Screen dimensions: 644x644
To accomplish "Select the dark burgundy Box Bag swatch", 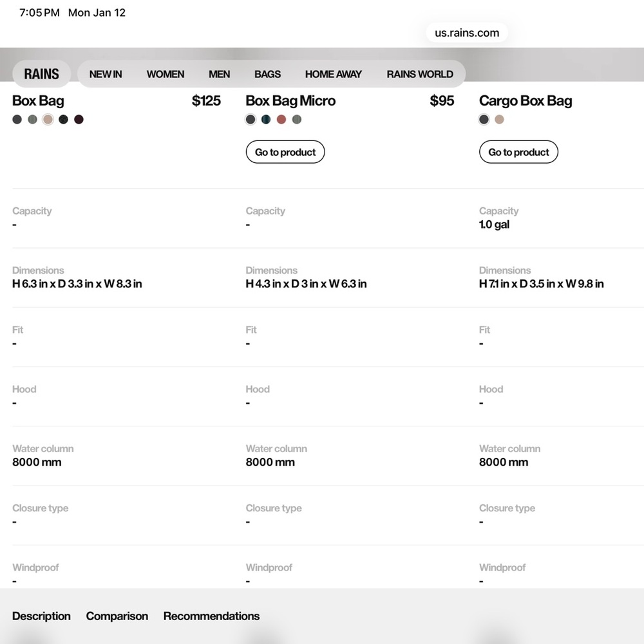I will pyautogui.click(x=79, y=120).
